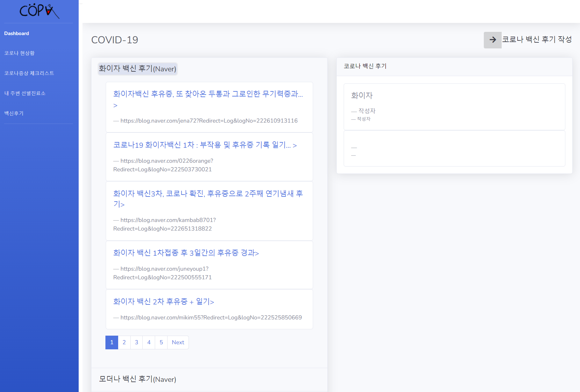Image resolution: width=580 pixels, height=392 pixels.
Task: Click the empty second review card
Action: click(x=455, y=148)
